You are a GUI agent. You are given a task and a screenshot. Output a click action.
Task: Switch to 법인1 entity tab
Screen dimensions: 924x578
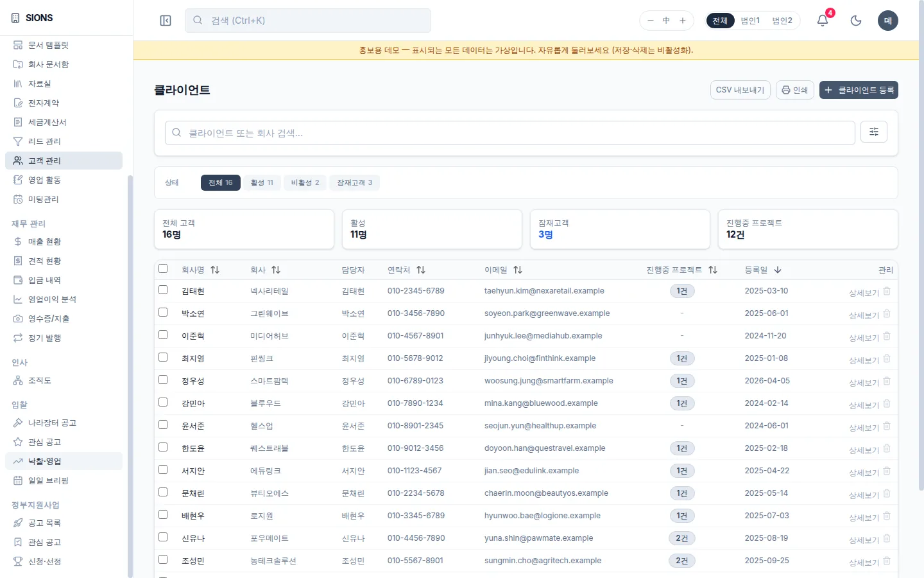[x=750, y=21]
